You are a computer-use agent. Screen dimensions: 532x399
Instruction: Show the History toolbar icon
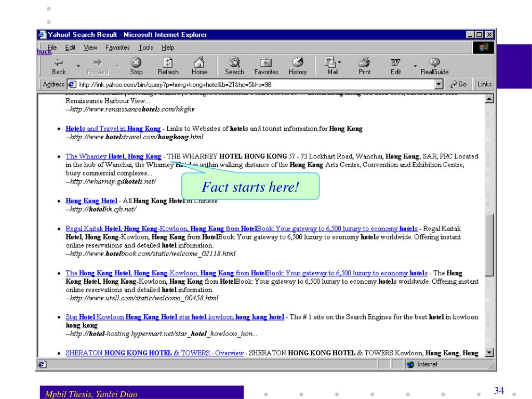298,62
